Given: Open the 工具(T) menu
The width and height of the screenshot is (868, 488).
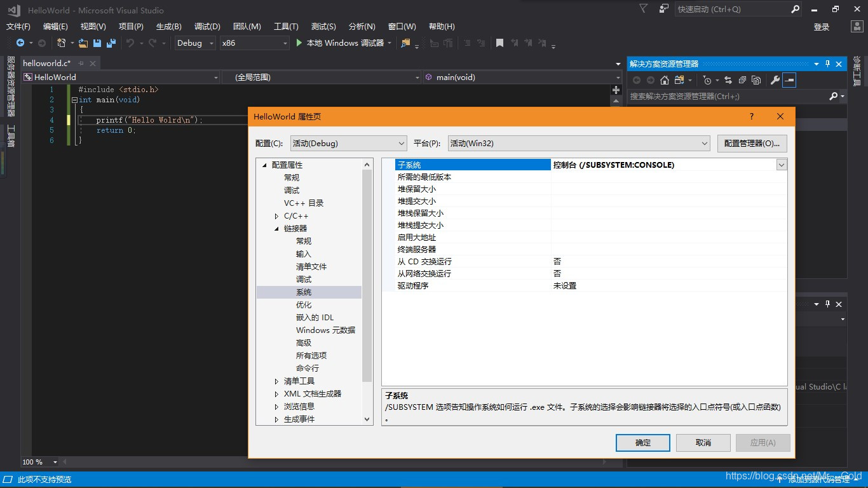Looking at the screenshot, I should pyautogui.click(x=286, y=27).
